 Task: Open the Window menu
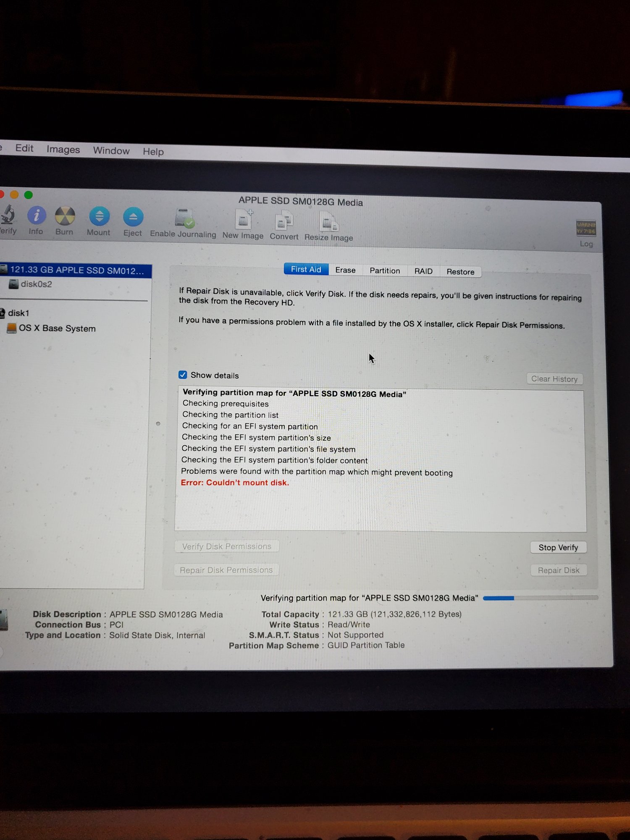(111, 150)
